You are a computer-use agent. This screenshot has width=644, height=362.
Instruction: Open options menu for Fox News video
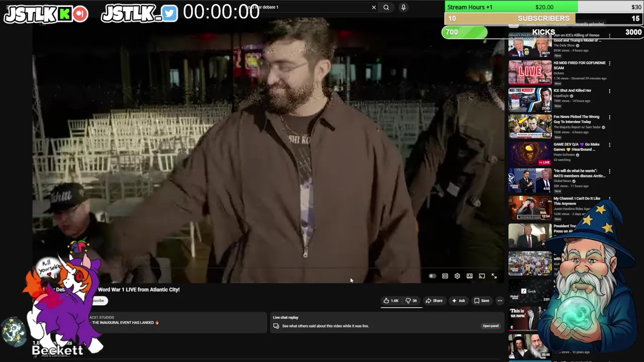coord(609,118)
